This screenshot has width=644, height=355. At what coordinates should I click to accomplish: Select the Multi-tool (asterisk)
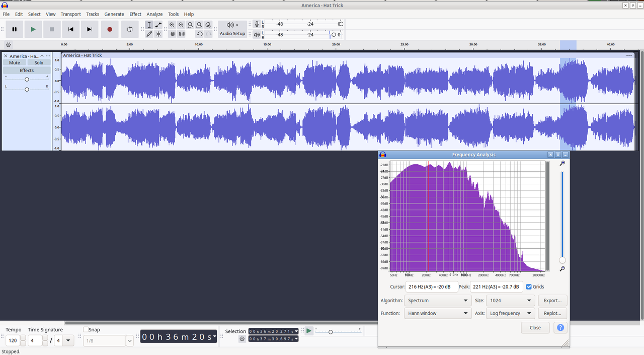[158, 34]
